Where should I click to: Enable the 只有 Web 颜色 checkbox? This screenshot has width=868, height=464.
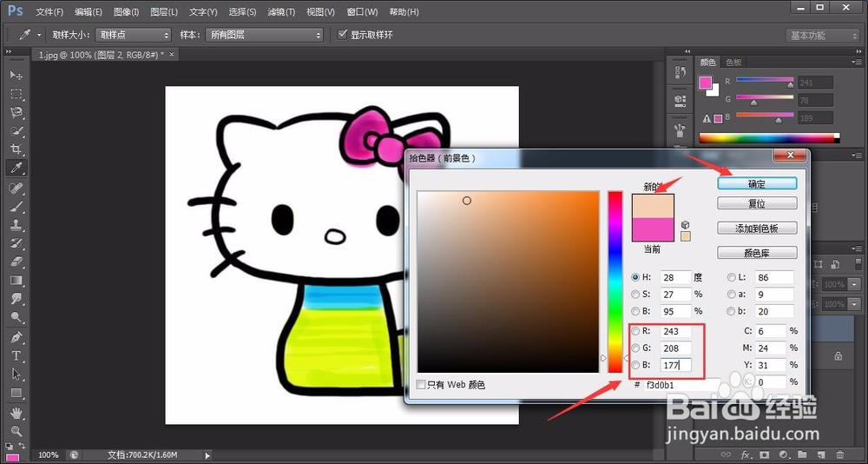click(x=421, y=384)
